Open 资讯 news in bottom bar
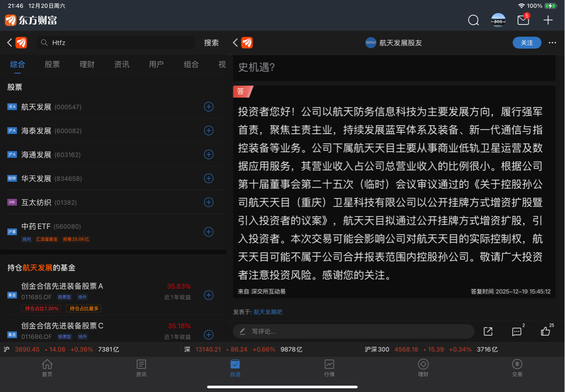565x392 pixels. pyautogui.click(x=141, y=368)
